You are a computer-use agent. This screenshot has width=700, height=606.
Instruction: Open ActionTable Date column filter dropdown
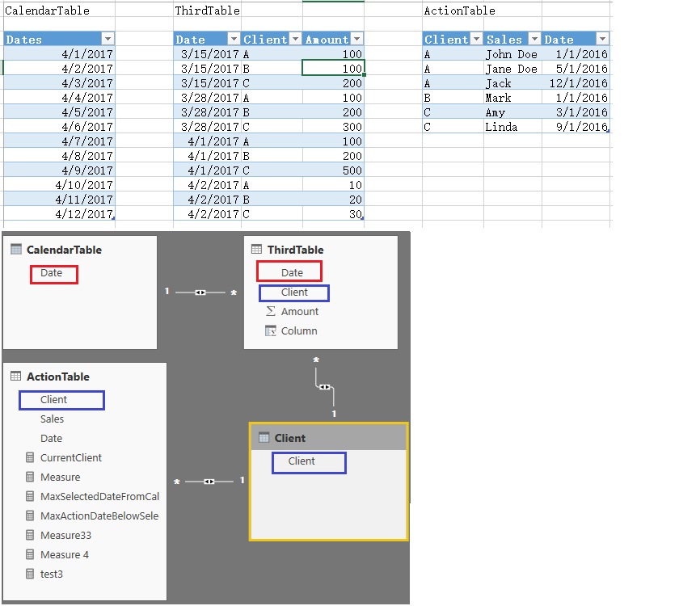pos(602,39)
